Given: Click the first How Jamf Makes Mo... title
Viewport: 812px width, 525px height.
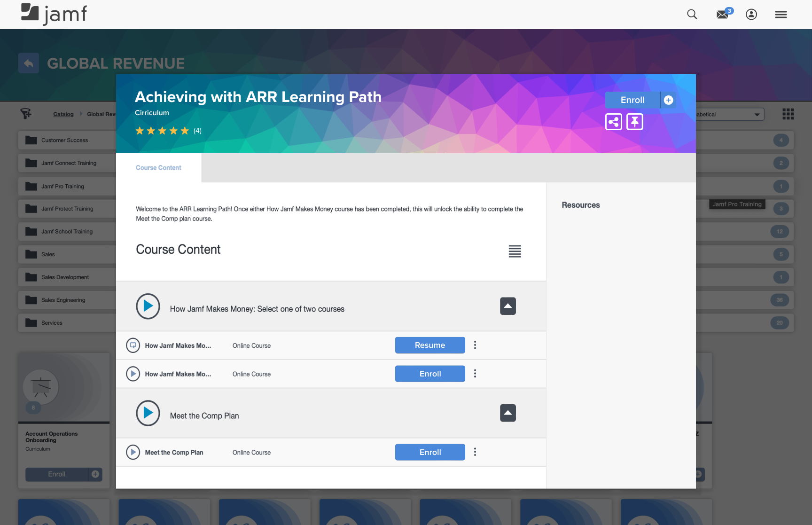Looking at the screenshot, I should click(178, 345).
